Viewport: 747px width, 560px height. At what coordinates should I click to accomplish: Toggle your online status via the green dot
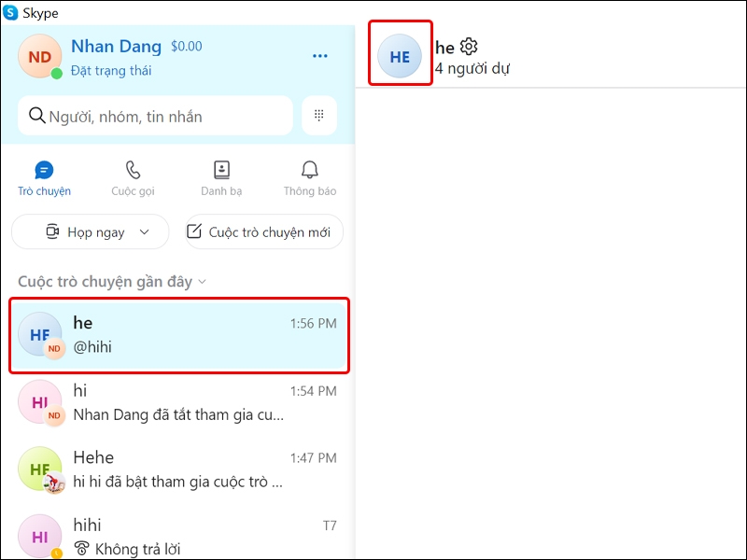pos(55,73)
